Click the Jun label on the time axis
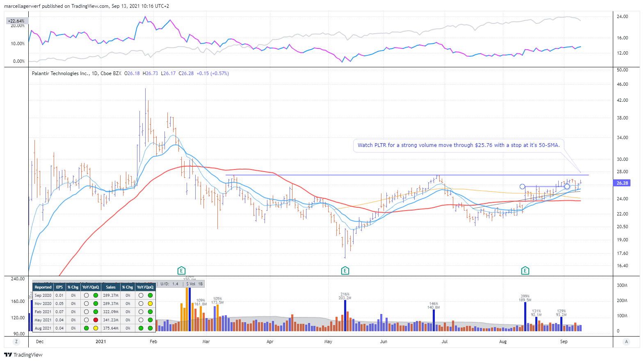The width and height of the screenshot is (644, 362). [384, 341]
